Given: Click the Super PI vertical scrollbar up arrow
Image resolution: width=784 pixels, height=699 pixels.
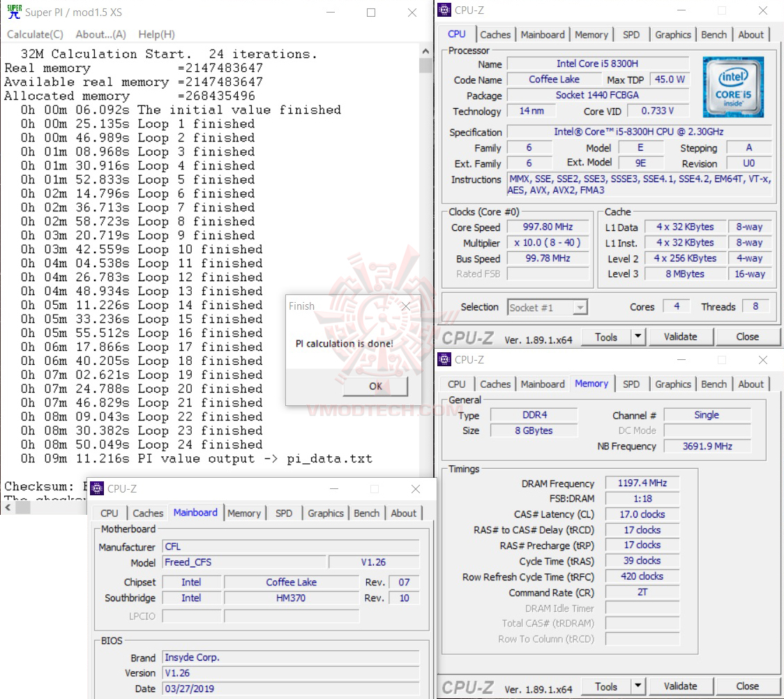Looking at the screenshot, I should pos(425,51).
